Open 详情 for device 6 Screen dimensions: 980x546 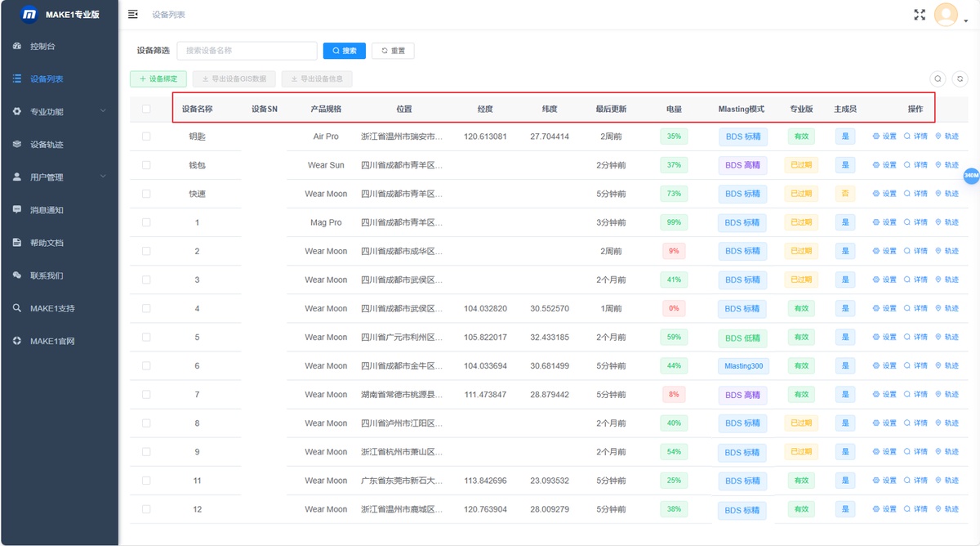[915, 365]
